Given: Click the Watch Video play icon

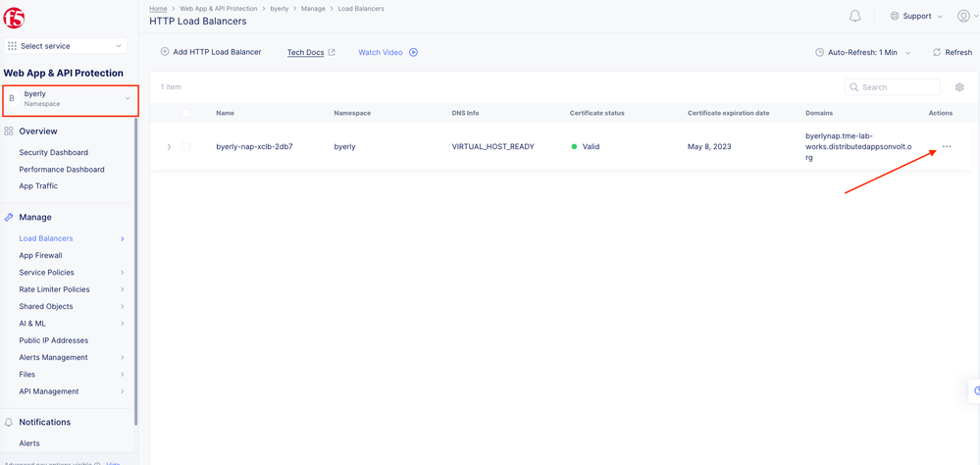Looking at the screenshot, I should [x=413, y=53].
